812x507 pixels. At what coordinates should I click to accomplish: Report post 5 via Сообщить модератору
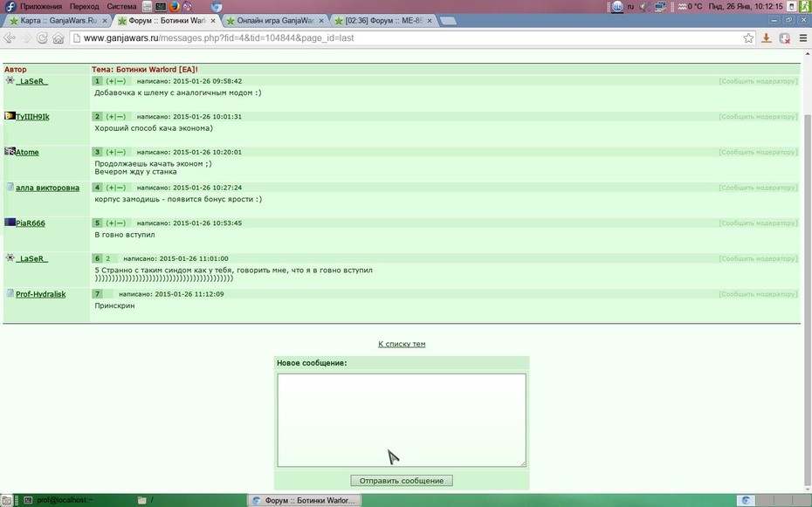[x=758, y=223]
